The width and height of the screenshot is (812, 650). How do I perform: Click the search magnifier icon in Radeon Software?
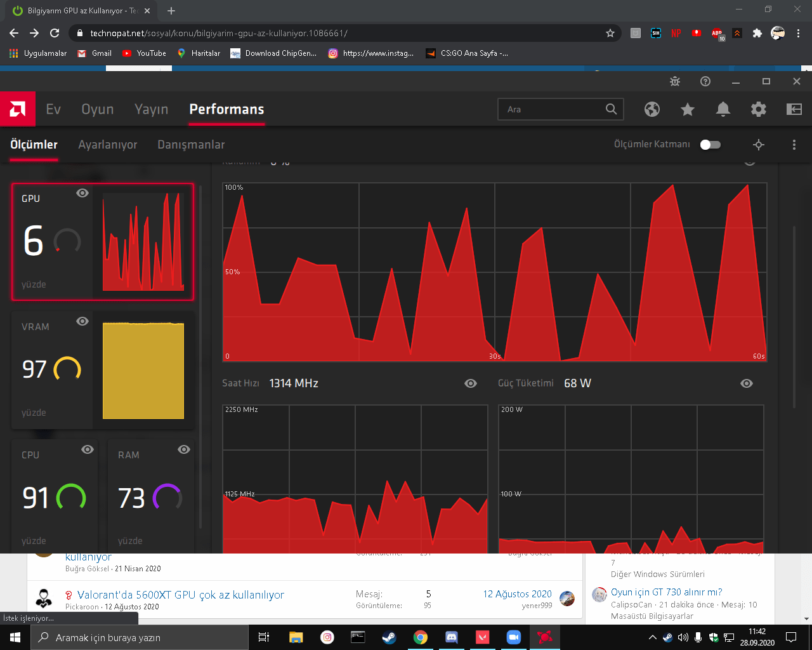click(x=611, y=109)
